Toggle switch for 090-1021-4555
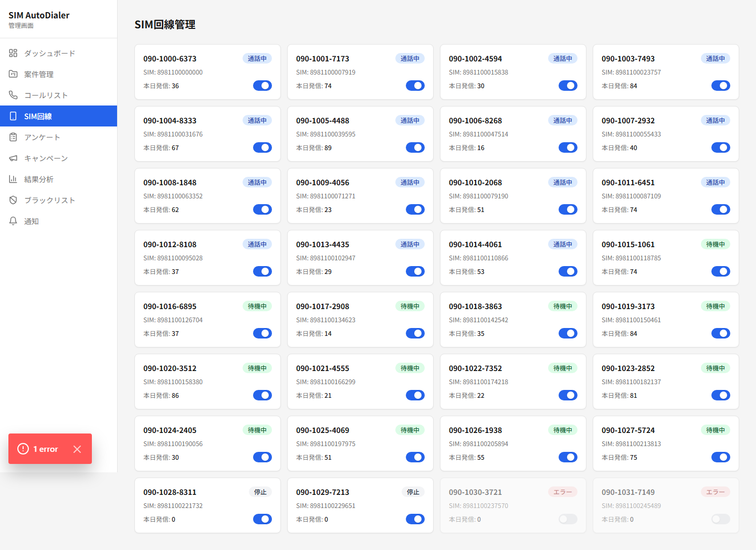756x550 pixels. point(415,395)
